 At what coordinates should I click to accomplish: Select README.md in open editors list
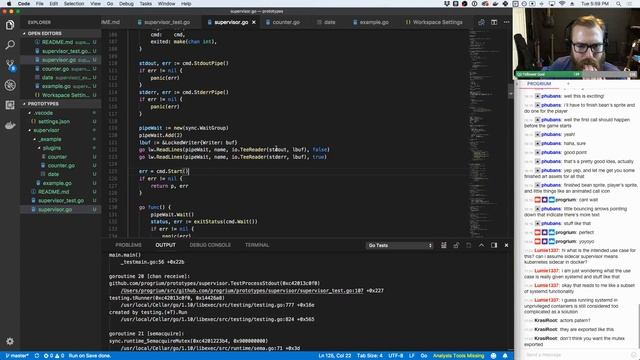point(57,42)
